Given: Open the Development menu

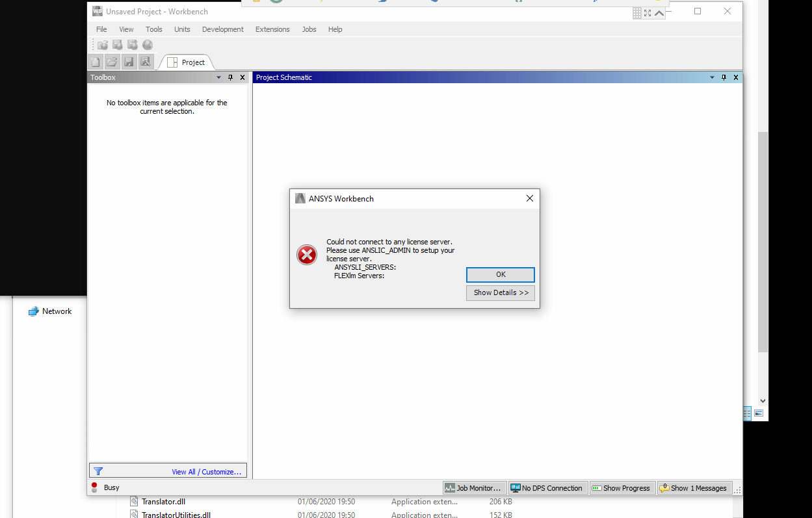Looking at the screenshot, I should (x=223, y=29).
